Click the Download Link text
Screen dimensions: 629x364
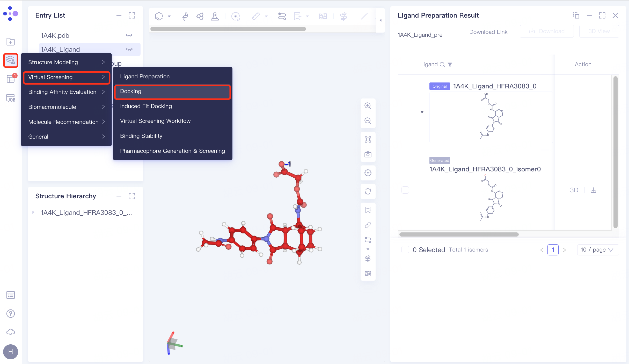488,32
